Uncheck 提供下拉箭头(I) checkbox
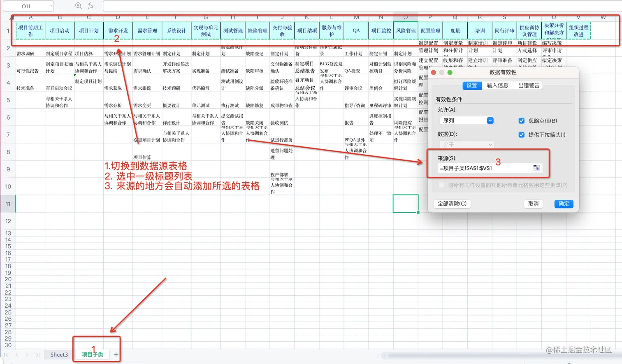622x364 pixels. (521, 134)
